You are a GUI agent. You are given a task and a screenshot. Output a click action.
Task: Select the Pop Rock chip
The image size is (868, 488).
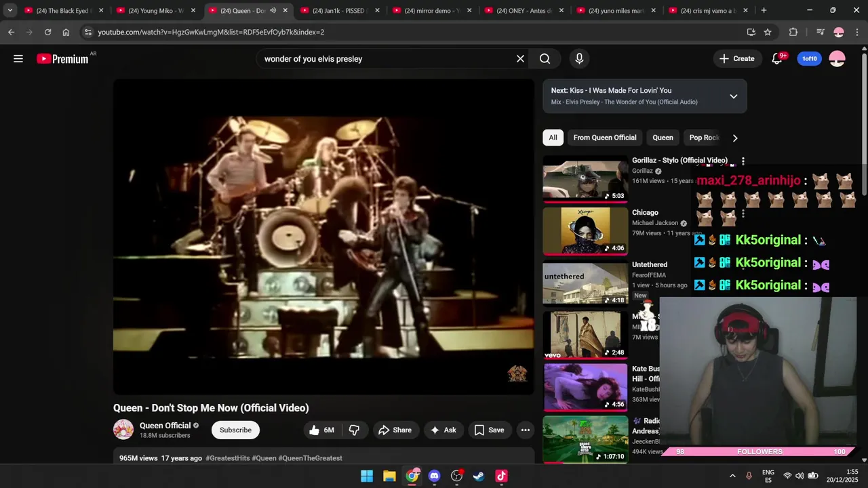coord(704,138)
